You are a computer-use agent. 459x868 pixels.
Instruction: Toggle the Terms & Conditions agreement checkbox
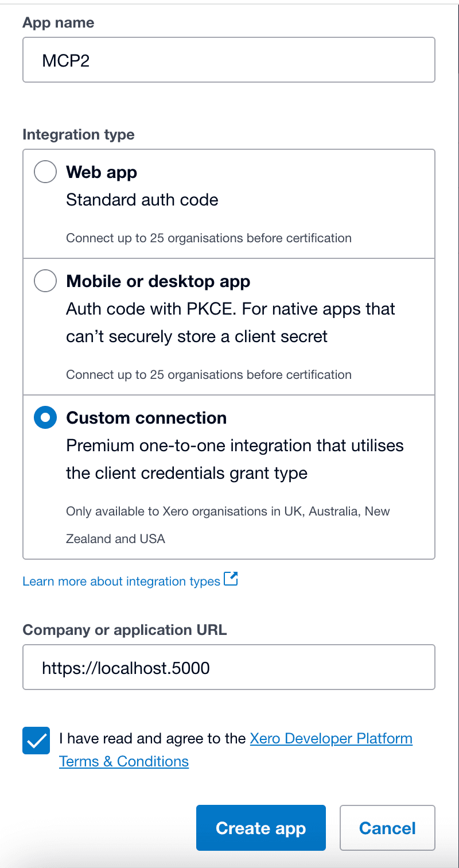(37, 741)
